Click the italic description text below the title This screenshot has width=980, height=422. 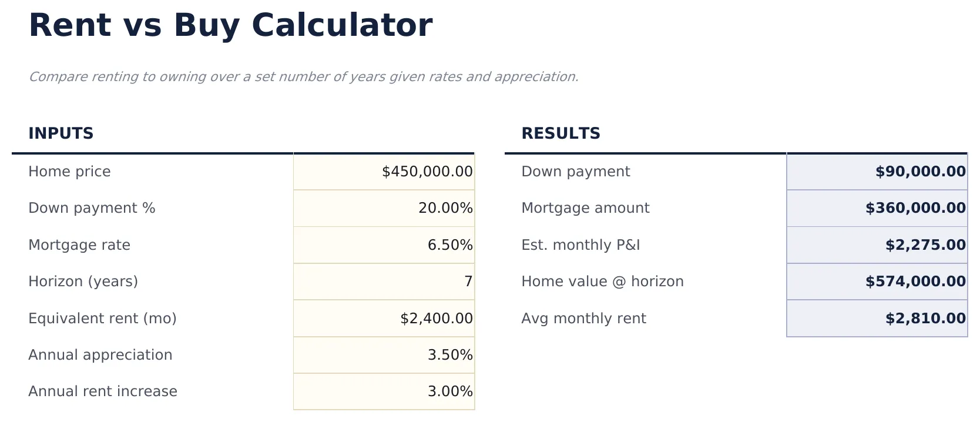(x=305, y=76)
